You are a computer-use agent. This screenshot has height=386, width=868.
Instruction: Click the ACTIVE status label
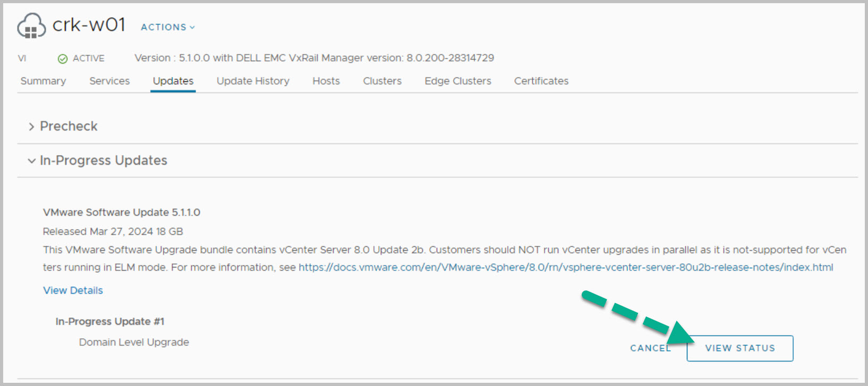tap(89, 58)
